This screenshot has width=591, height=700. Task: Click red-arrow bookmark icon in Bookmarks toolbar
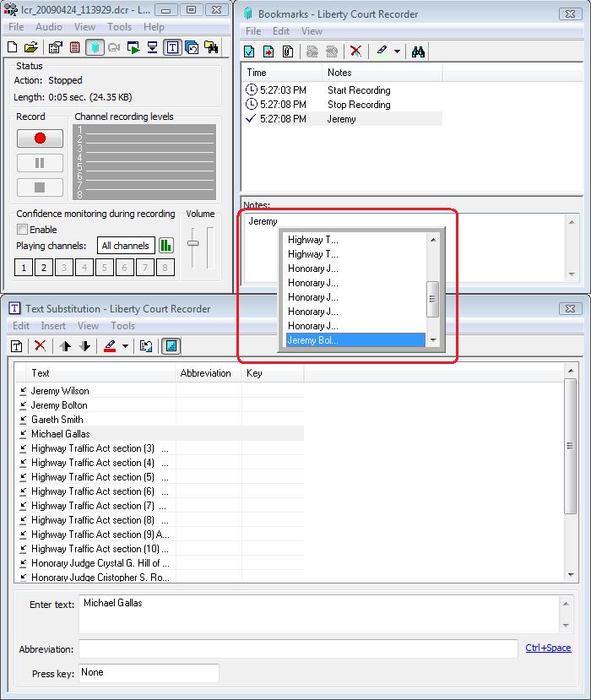268,52
